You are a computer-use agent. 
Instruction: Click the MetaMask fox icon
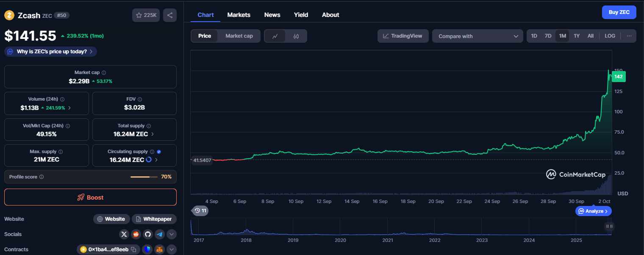[159, 250]
